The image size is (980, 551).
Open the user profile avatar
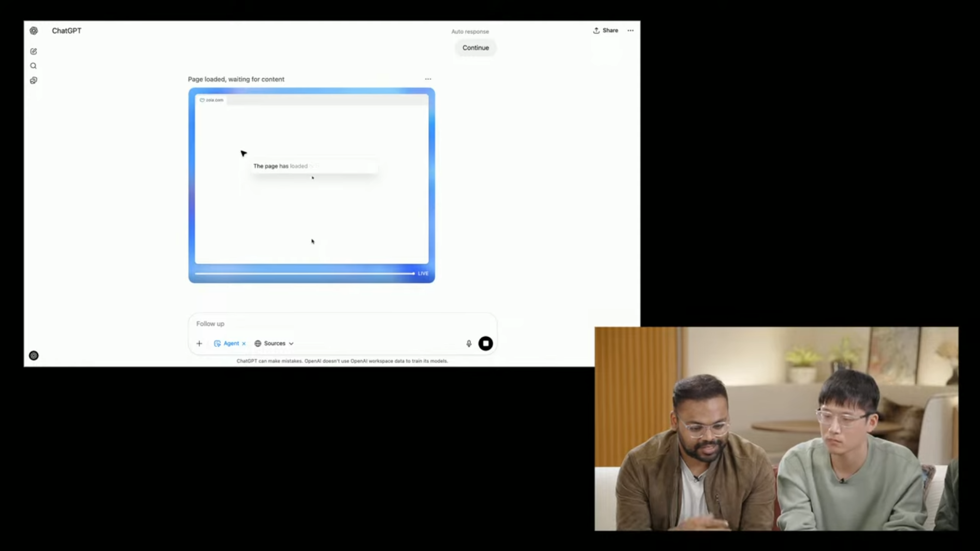(x=34, y=355)
